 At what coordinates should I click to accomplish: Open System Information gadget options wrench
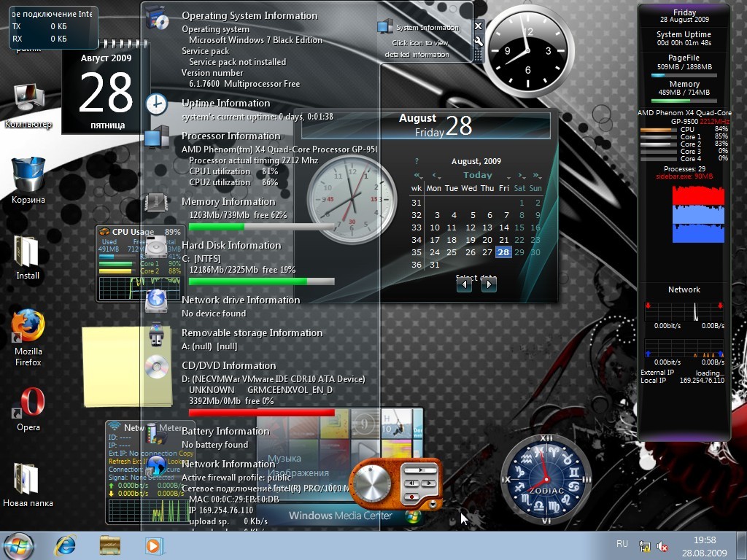[479, 42]
